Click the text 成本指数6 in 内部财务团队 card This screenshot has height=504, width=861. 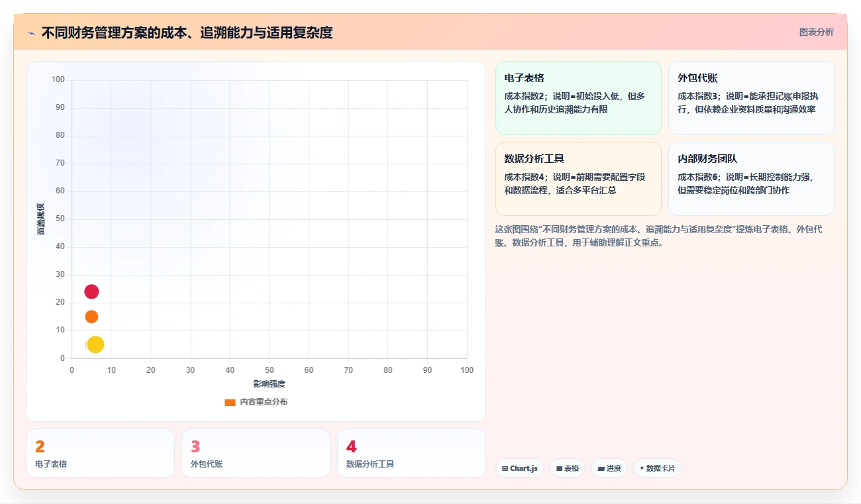click(x=698, y=177)
